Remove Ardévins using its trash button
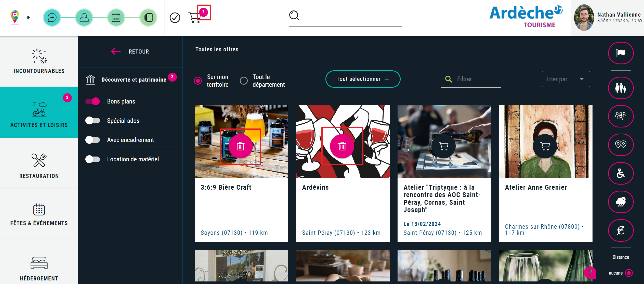Viewport: 644px width, 284px height. (x=342, y=146)
